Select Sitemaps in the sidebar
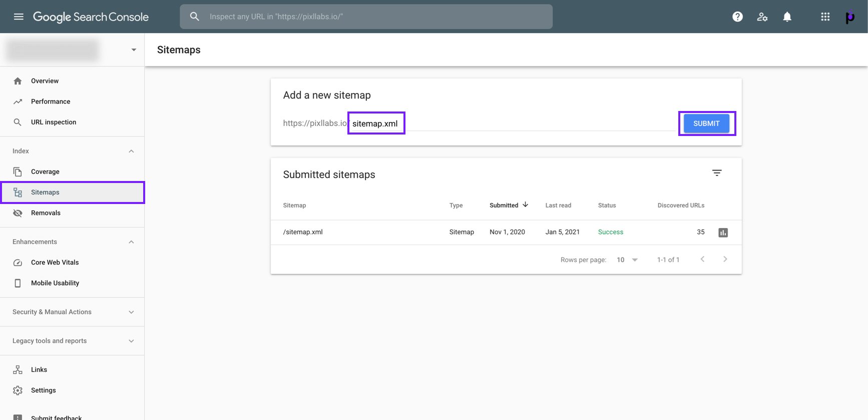The width and height of the screenshot is (868, 420). tap(72, 192)
